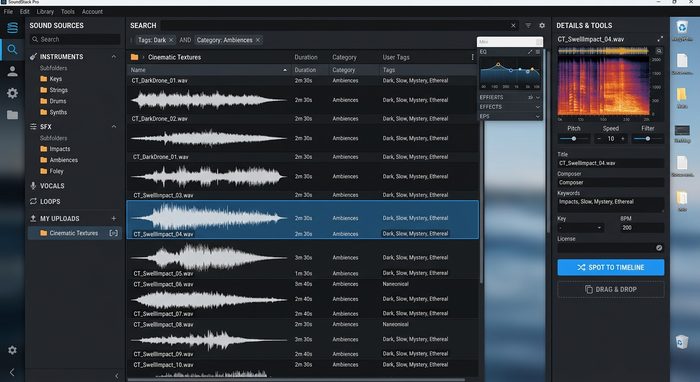Click the guitar icon beside INSTRUMENTS
Screen dimensions: 700x382
pyautogui.click(x=33, y=57)
